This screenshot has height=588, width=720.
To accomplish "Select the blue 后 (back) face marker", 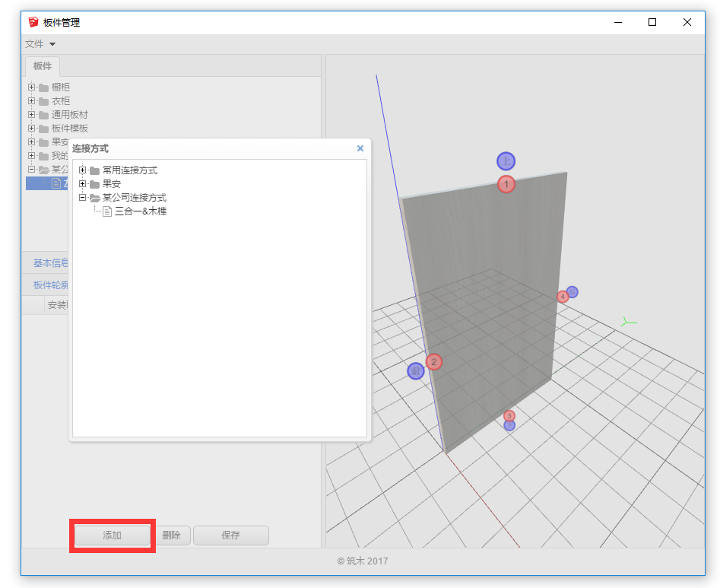I will point(573,291).
